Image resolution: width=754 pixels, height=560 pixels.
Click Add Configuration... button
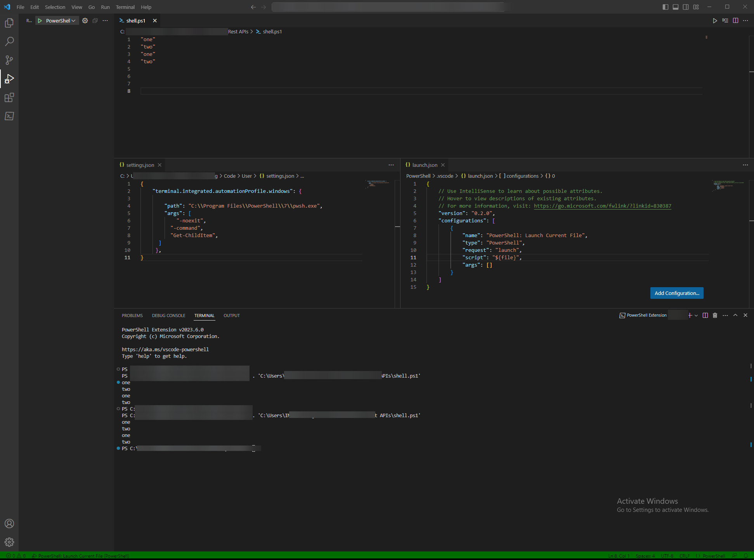(x=676, y=293)
